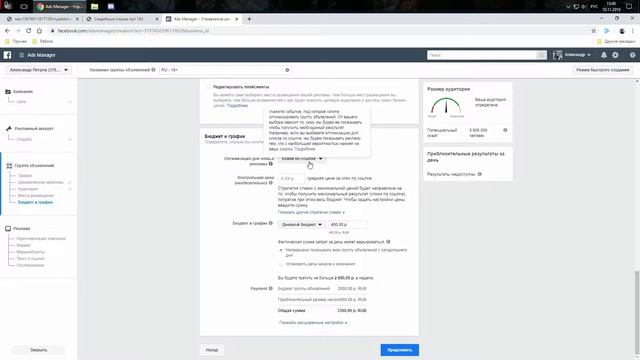Select Места размещения in sidebar tree
The height and width of the screenshot is (360, 640).
click(x=36, y=196)
